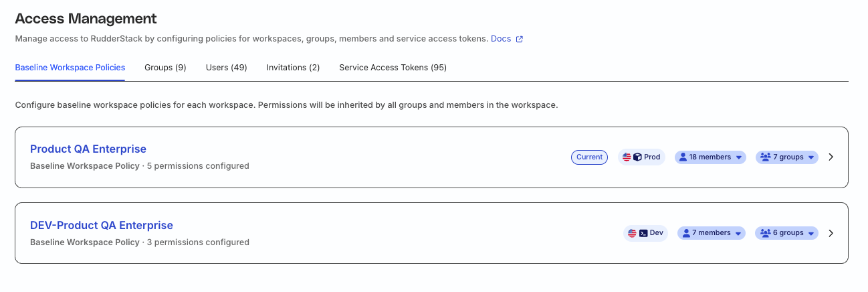Click the US flag icon in Prod badge

(x=627, y=157)
